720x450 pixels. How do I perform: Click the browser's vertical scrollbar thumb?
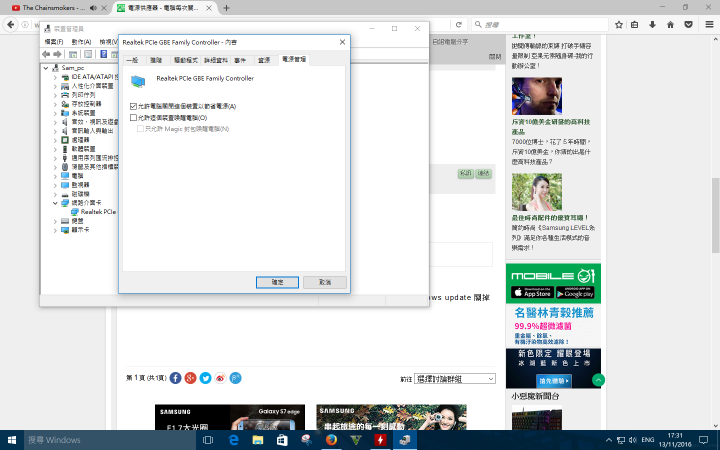pyautogui.click(x=715, y=215)
